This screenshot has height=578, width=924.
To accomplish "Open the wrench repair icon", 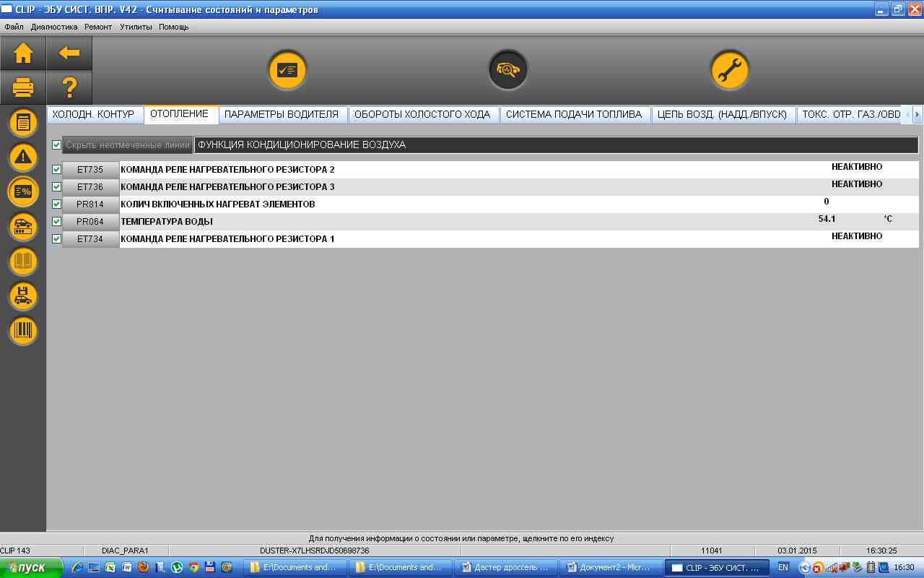I will coord(729,70).
